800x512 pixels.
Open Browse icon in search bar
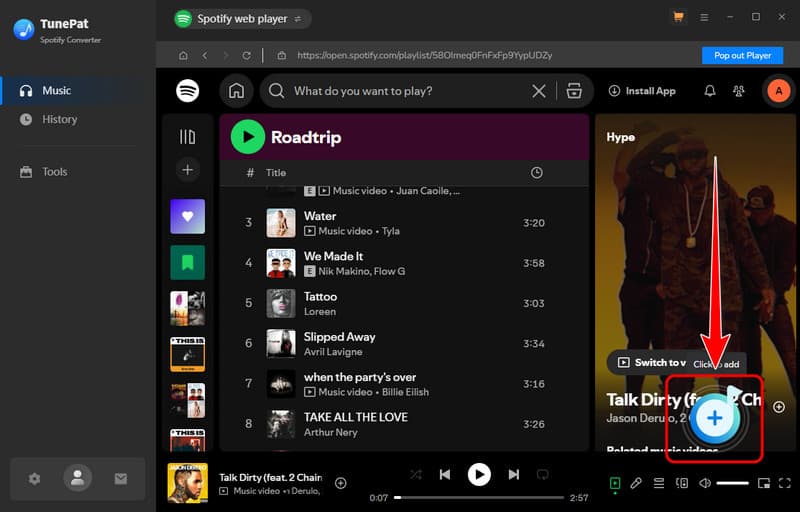[574, 91]
